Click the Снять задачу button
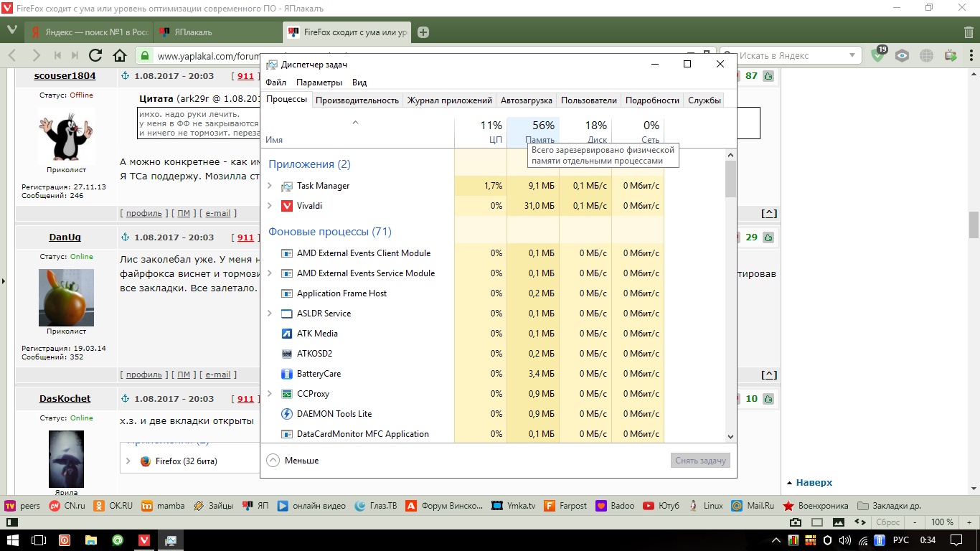 click(701, 461)
